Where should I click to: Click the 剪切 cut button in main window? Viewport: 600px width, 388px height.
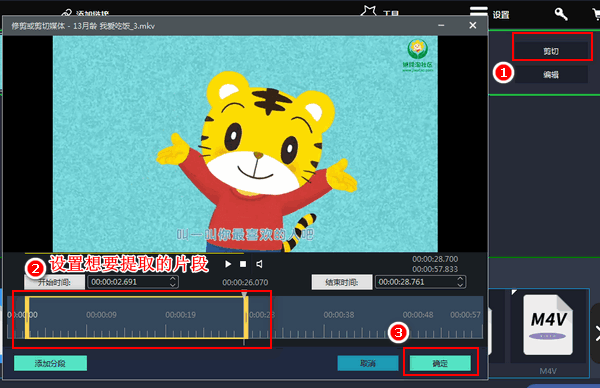tap(551, 51)
